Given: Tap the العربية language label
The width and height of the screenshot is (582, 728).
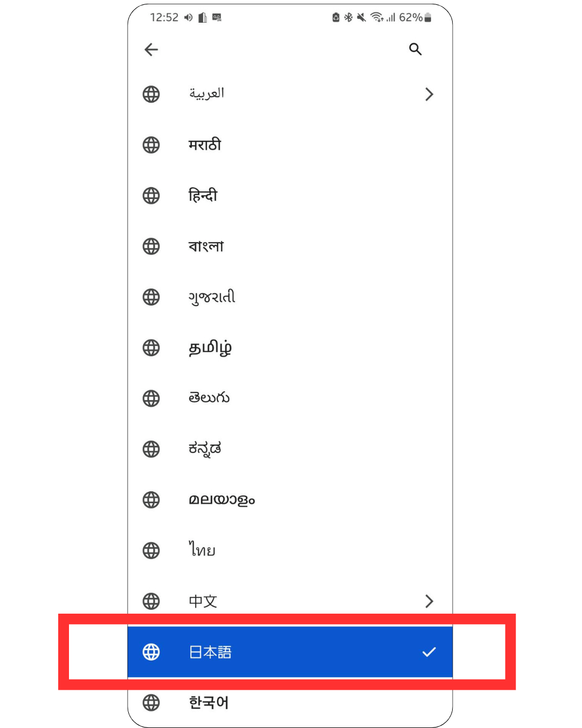Looking at the screenshot, I should point(206,93).
